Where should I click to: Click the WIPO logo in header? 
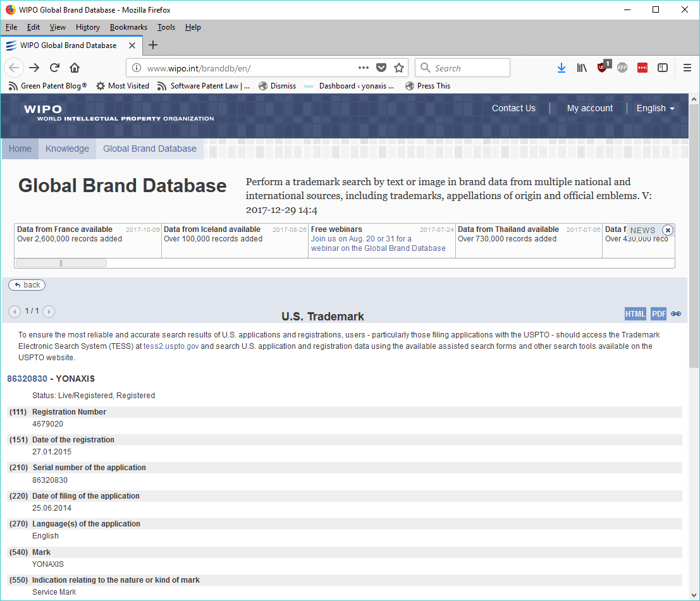coord(119,113)
